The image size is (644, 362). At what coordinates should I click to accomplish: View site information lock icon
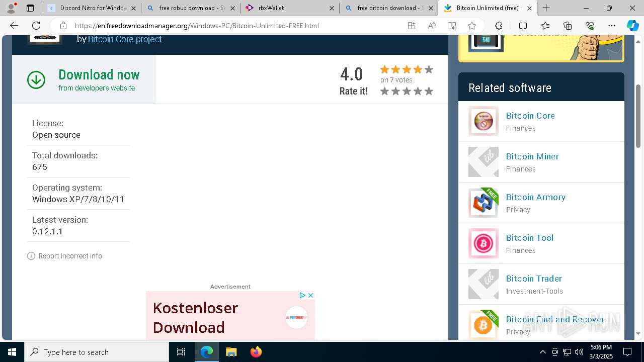click(x=63, y=26)
